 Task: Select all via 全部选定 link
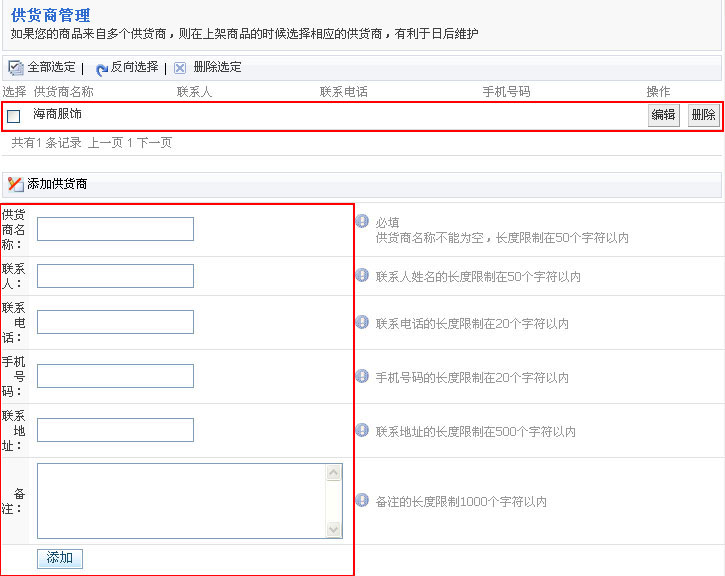coord(51,67)
